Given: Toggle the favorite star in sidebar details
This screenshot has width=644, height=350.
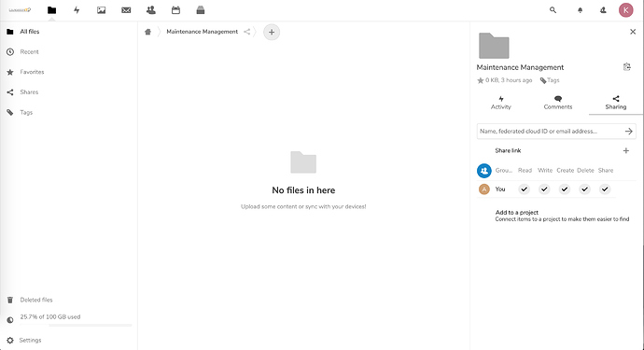Looking at the screenshot, I should pos(480,80).
